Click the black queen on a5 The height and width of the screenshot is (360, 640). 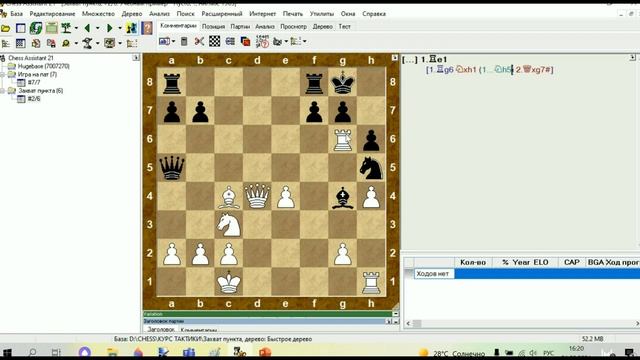tap(171, 168)
